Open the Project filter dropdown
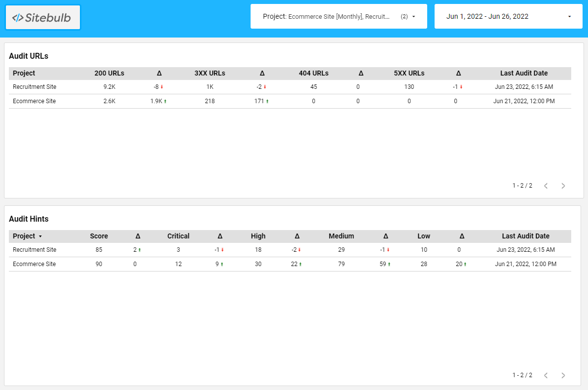Viewport: 588px width, 390px height. point(338,16)
